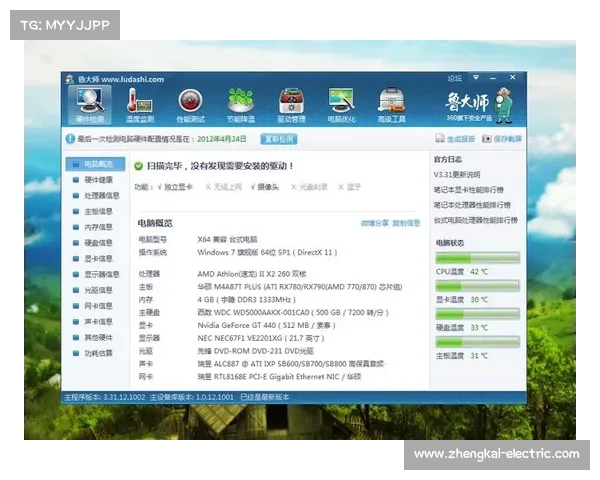Select the 硬件健康 sidebar item
The height and width of the screenshot is (480, 600).
point(93,180)
